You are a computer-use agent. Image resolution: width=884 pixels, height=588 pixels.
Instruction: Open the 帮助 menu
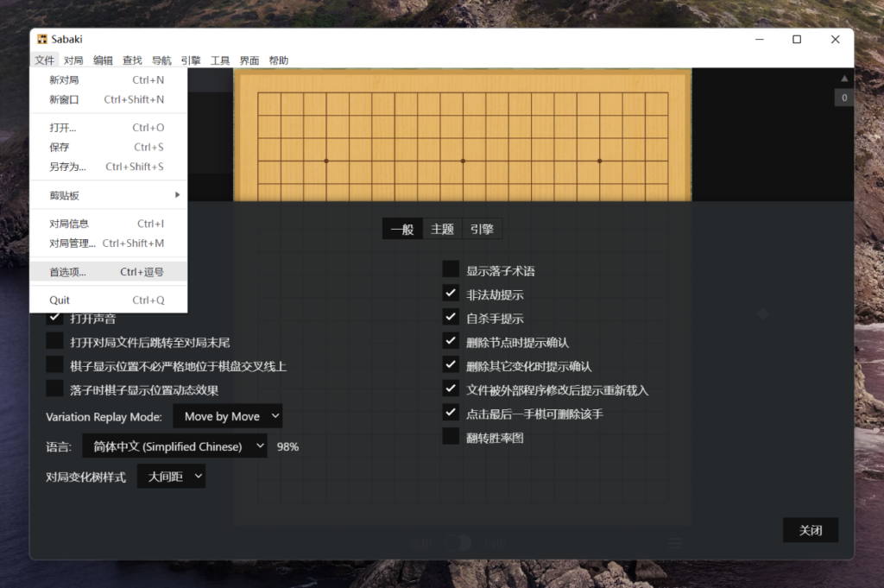coord(279,60)
